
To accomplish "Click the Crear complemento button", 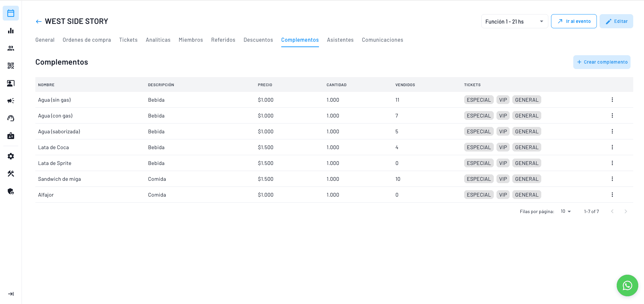I will (602, 62).
